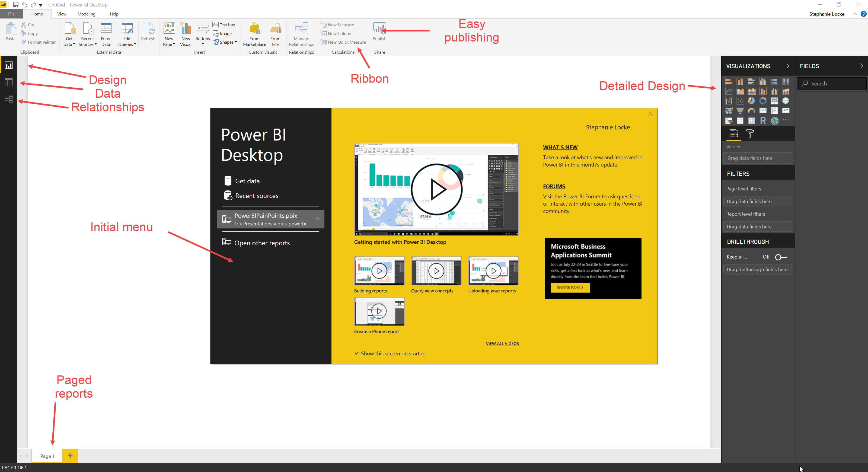
Task: Select the filled map visual
Action: pyautogui.click(x=729, y=111)
